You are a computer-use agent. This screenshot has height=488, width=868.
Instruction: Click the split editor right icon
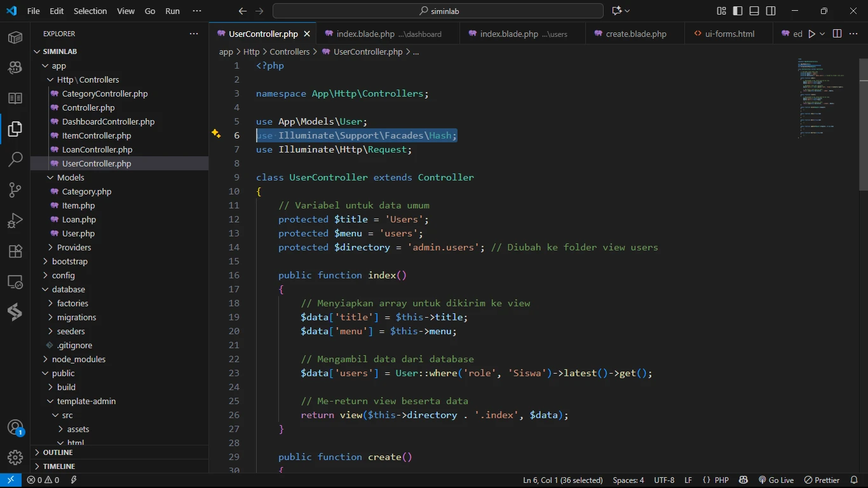coord(837,34)
